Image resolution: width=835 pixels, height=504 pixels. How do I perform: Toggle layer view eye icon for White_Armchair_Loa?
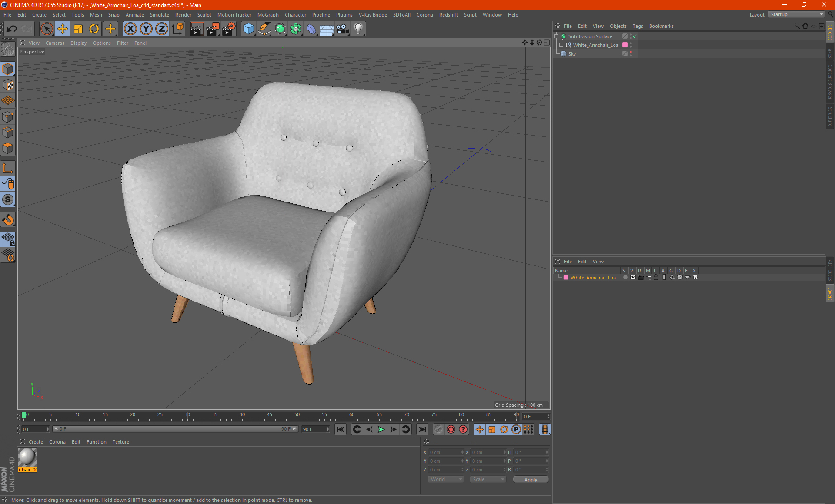click(633, 278)
